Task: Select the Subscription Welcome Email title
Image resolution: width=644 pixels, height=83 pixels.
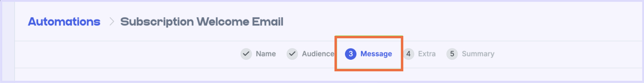Action: click(x=201, y=22)
